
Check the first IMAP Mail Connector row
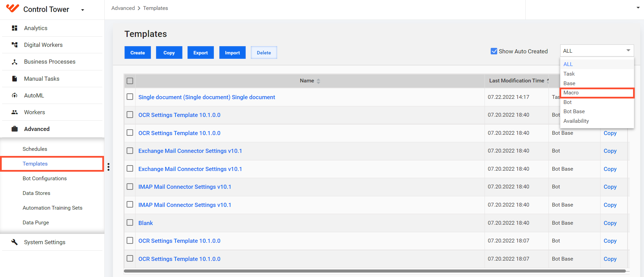[x=130, y=187]
